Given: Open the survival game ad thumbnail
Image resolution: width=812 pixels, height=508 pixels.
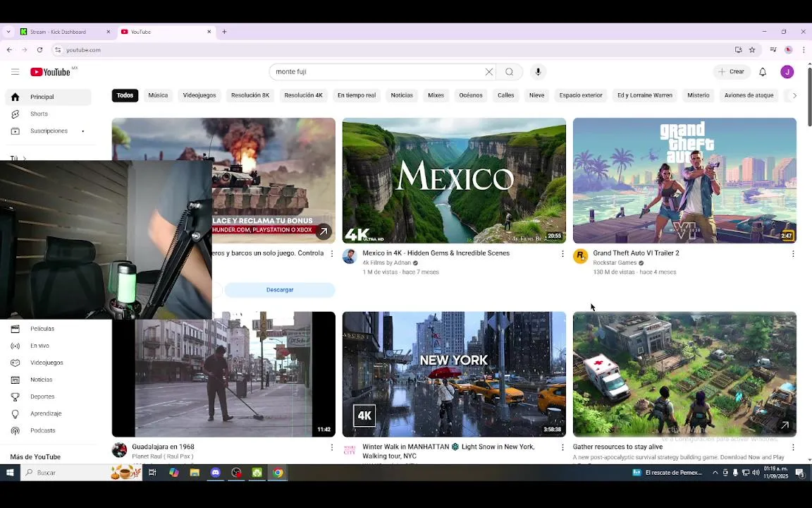Looking at the screenshot, I should 684,374.
